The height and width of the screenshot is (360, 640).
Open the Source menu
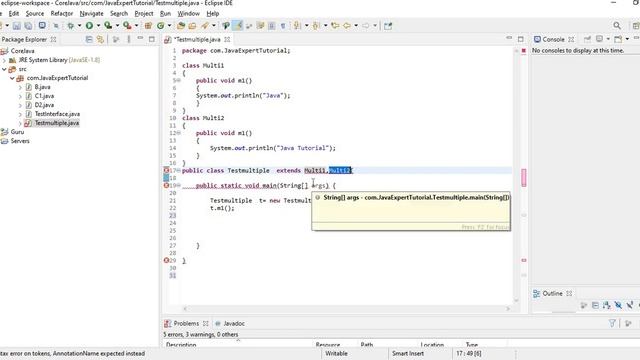point(35,13)
